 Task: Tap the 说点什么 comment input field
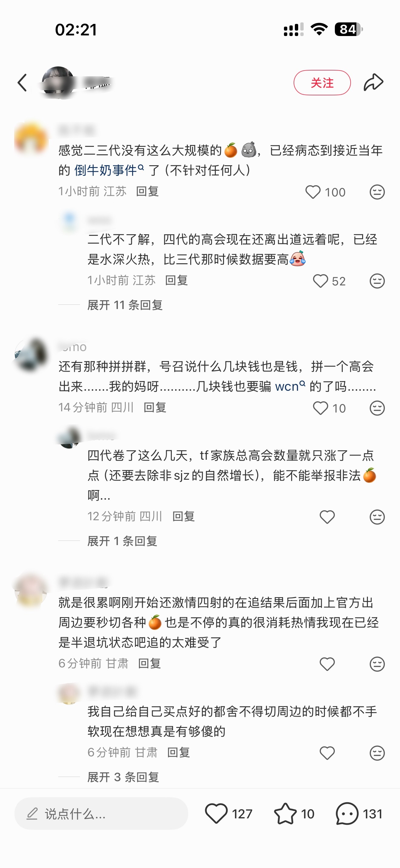pos(101,814)
